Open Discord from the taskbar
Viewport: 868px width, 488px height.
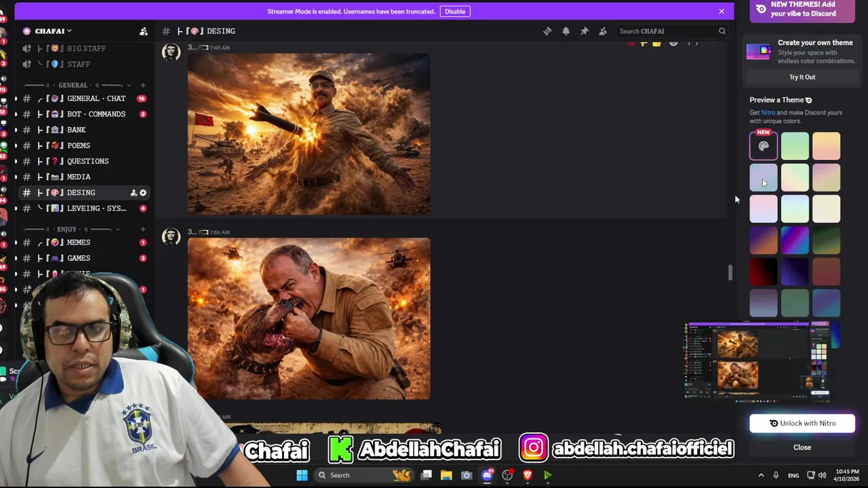(x=487, y=475)
